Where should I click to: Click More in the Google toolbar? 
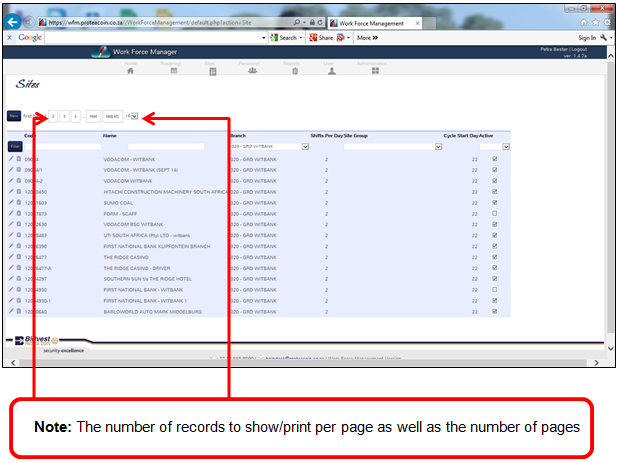point(367,38)
